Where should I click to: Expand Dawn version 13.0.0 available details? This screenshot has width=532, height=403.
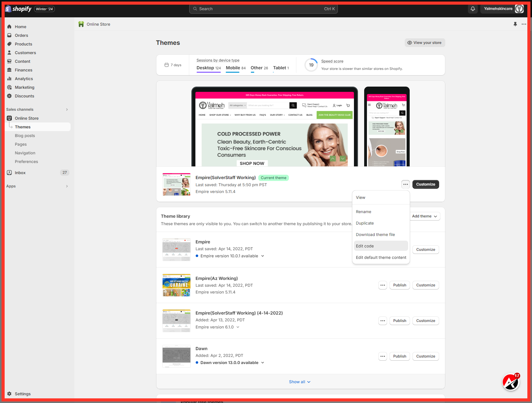(x=263, y=362)
